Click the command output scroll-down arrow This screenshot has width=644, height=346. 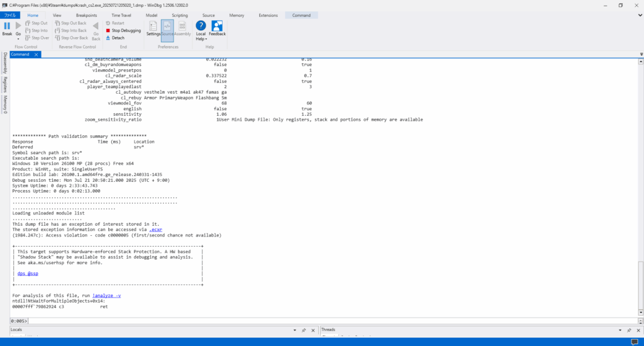[641, 313]
